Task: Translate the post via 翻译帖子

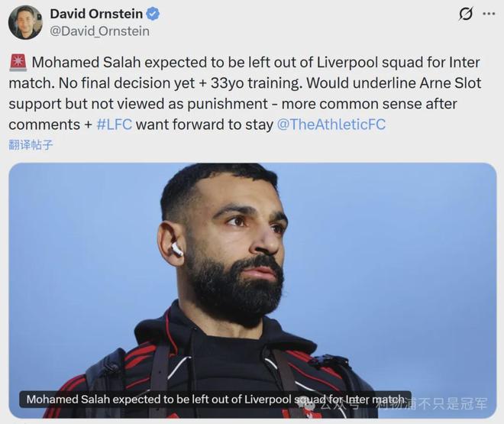Action: coord(31,145)
